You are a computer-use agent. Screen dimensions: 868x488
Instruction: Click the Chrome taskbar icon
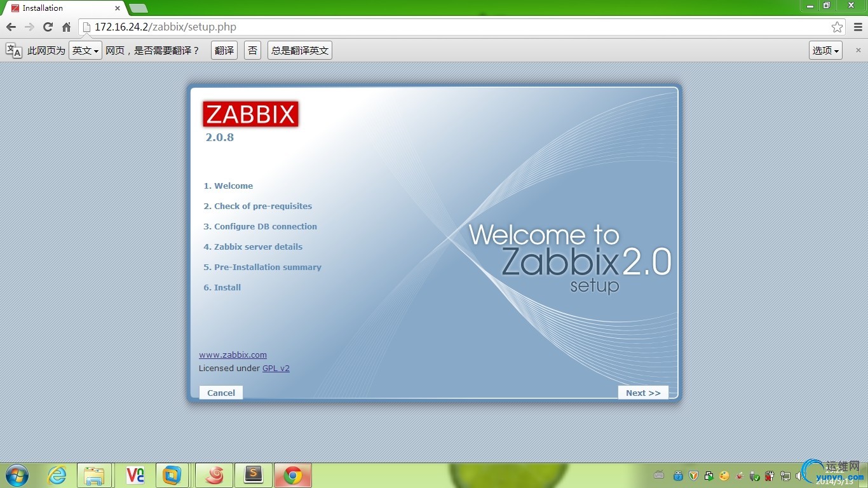(x=293, y=475)
